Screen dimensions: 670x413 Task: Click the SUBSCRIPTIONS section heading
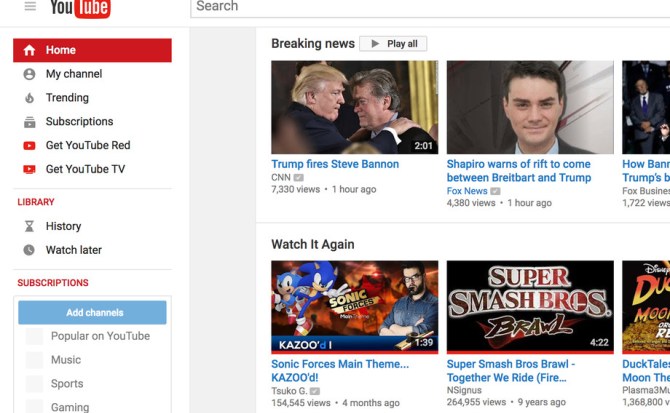point(53,283)
